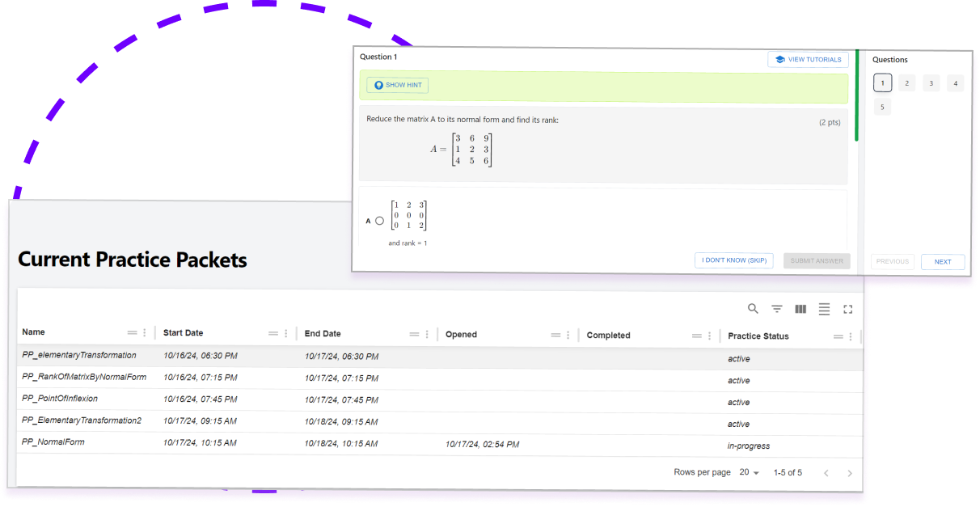Jump to question 4
Viewport: 980px width, 507px height.
click(x=956, y=82)
